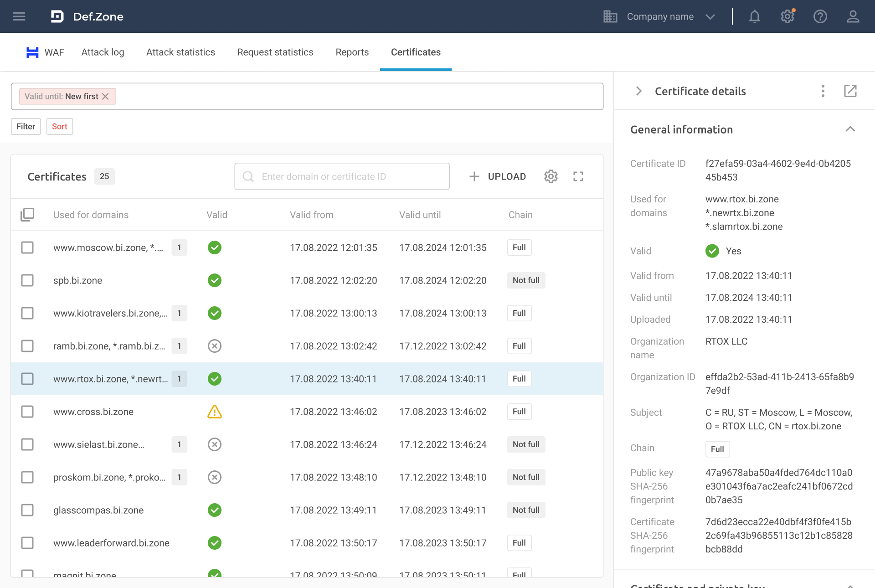The image size is (875, 588).
Task: Open the notifications bell
Action: point(755,16)
